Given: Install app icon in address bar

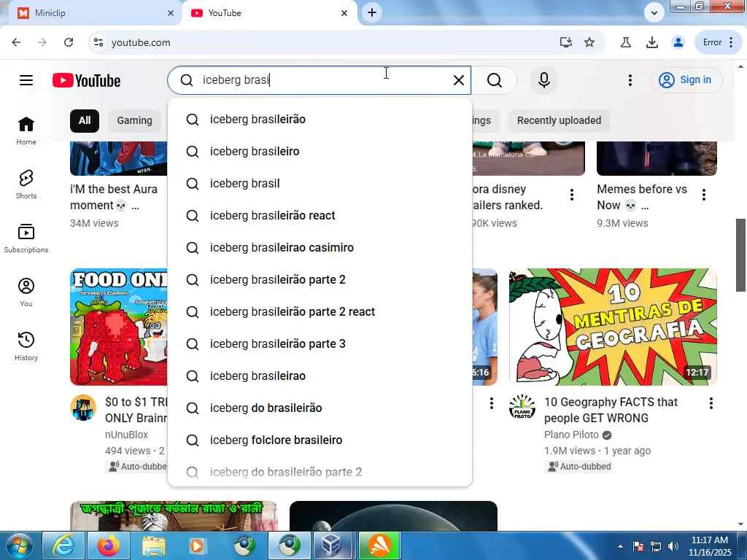Looking at the screenshot, I should pos(565,42).
